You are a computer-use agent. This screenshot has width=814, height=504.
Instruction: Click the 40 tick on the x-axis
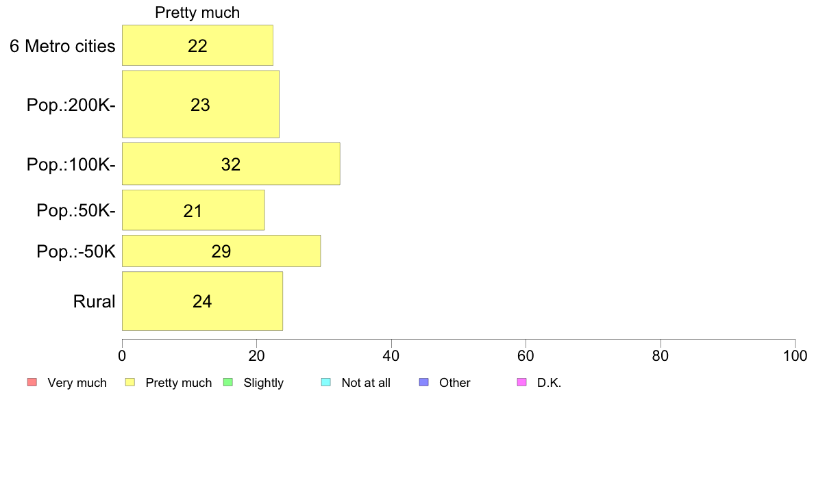[391, 356]
